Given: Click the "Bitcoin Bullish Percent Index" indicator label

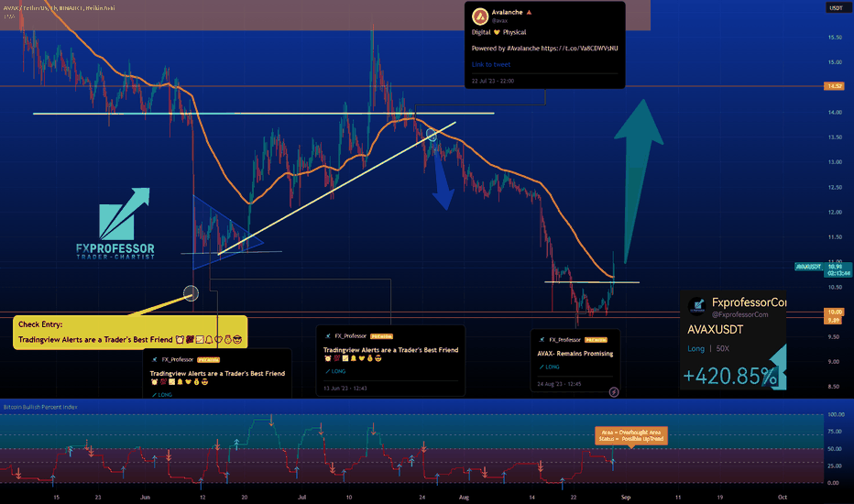Looking at the screenshot, I should pyautogui.click(x=40, y=407).
